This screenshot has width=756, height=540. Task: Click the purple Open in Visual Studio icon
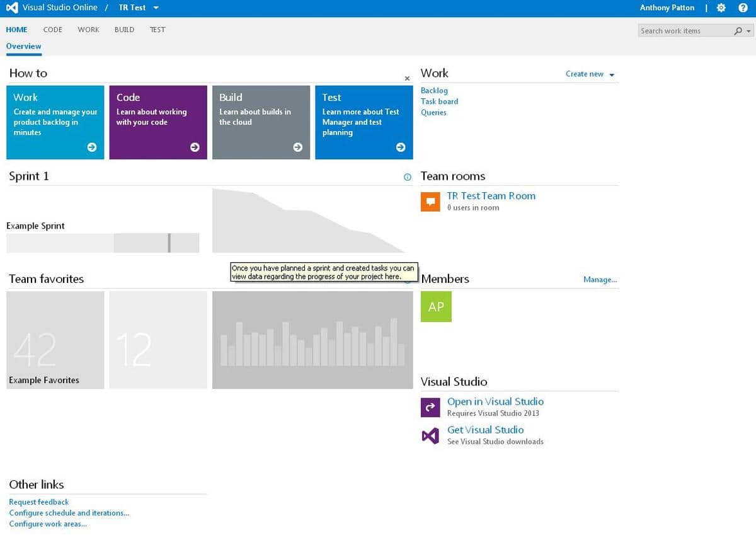click(430, 407)
